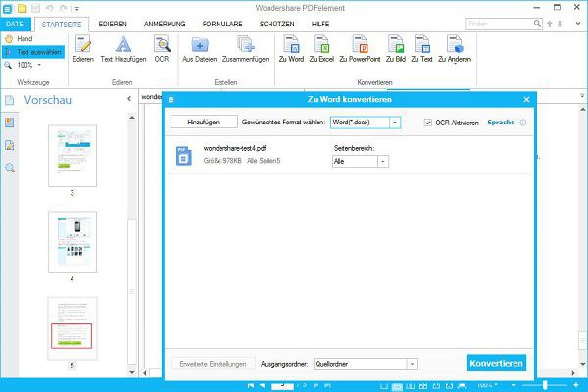The image size is (588, 392).
Task: Click the Konvertieren button
Action: 497,364
